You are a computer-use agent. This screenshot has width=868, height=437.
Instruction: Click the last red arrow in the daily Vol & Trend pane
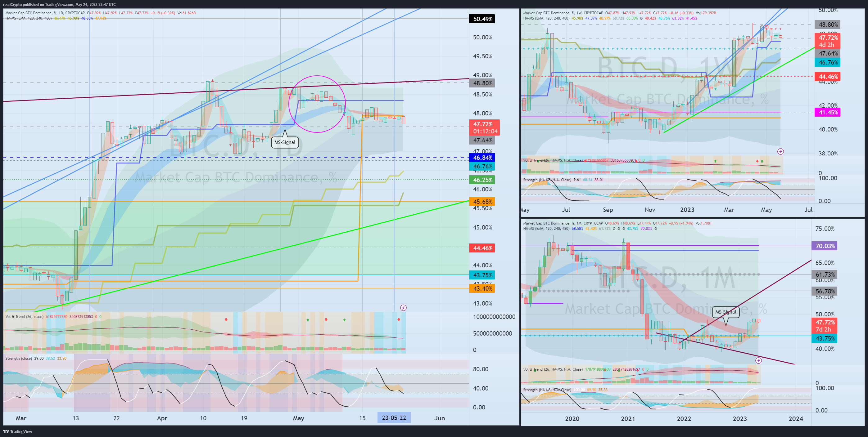click(x=399, y=319)
